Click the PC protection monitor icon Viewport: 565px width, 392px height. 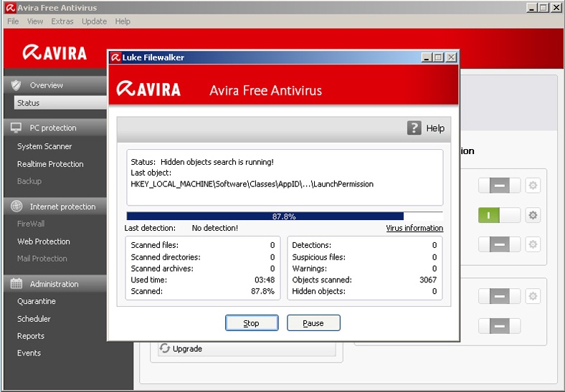16,128
